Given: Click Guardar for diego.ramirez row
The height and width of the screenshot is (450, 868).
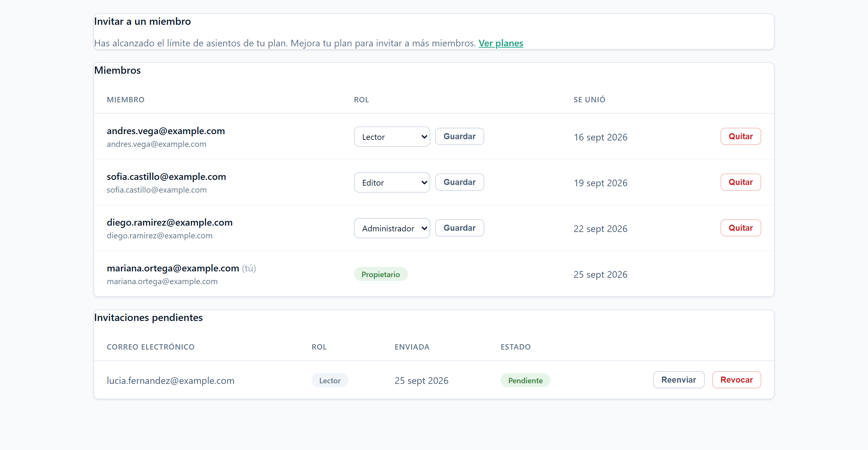Looking at the screenshot, I should point(459,228).
